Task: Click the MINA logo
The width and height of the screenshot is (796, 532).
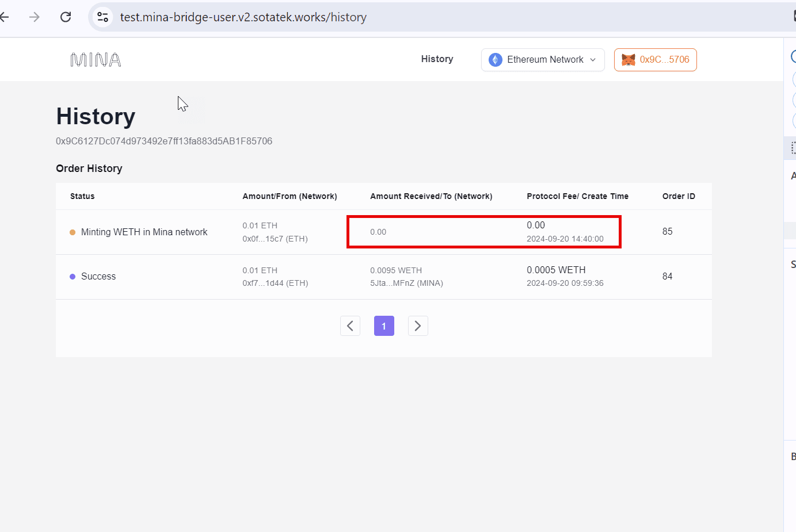Action: 96,60
